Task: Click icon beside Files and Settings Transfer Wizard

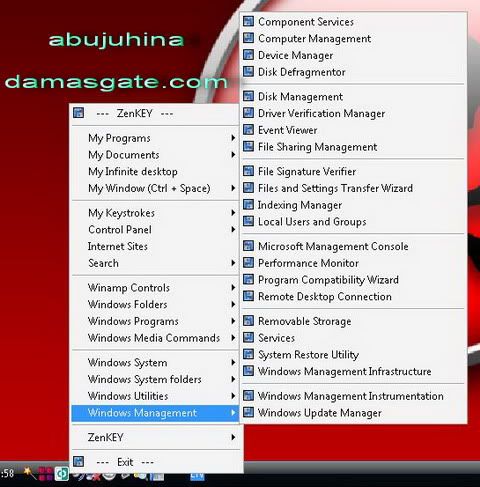Action: (x=248, y=188)
